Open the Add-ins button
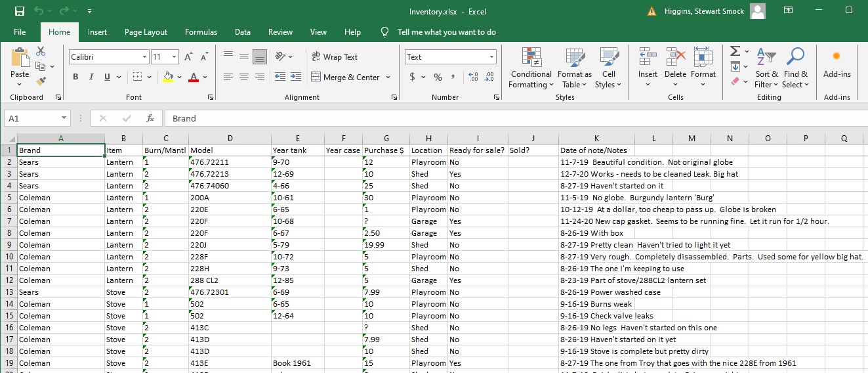Viewport: 868px width, 373px height. point(837,64)
